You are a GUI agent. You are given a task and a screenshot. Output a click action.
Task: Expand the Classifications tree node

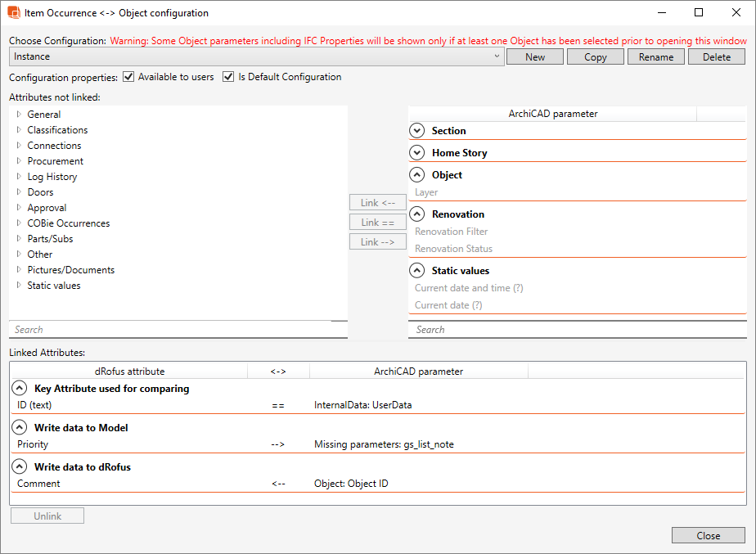pyautogui.click(x=19, y=130)
